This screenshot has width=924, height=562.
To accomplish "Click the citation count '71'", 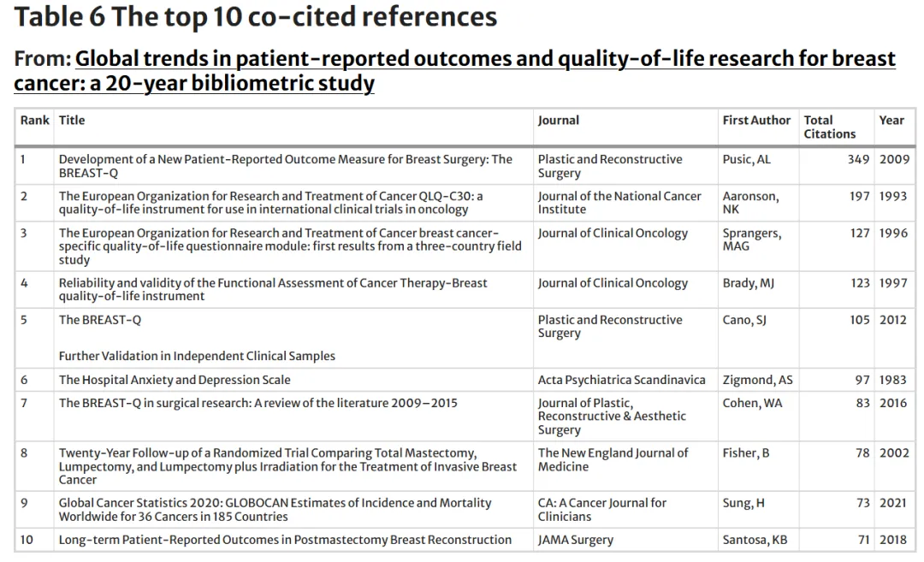I will [x=863, y=540].
